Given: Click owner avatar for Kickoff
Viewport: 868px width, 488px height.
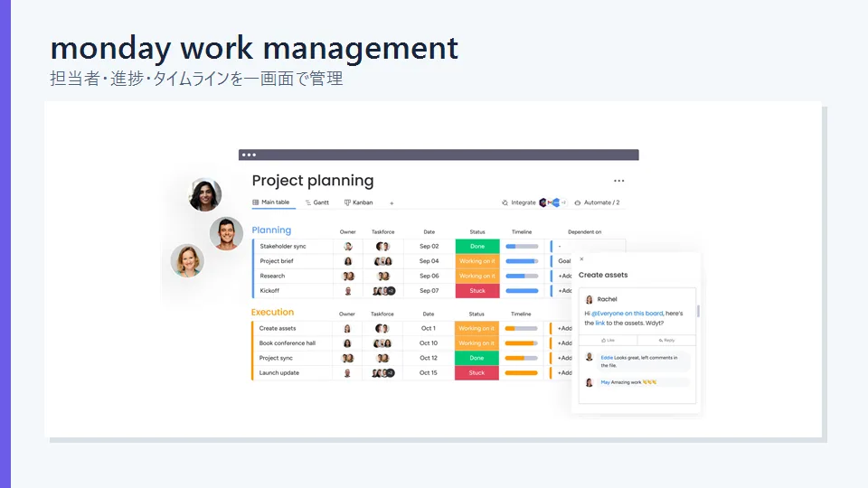Looking at the screenshot, I should tap(347, 290).
